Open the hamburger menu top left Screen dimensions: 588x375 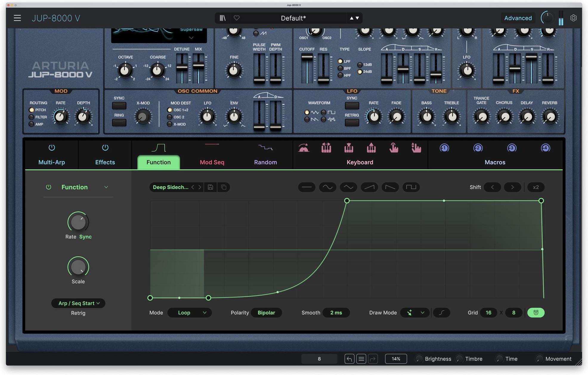17,18
